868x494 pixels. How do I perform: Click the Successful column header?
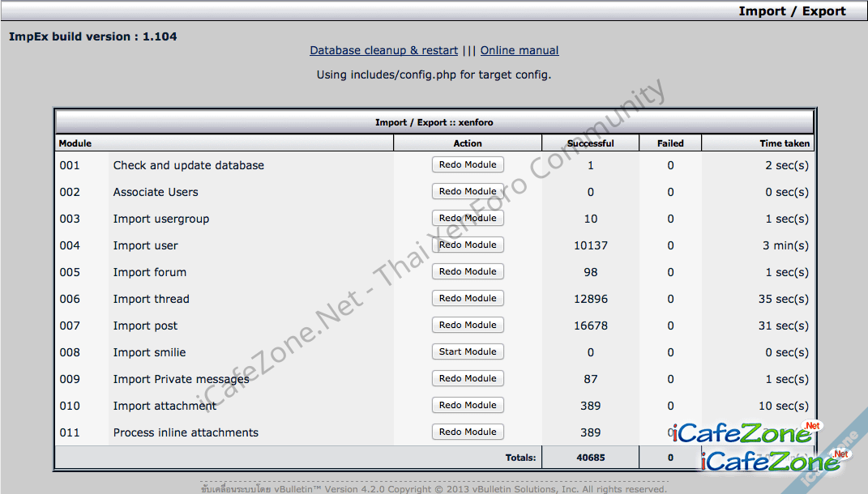tap(590, 143)
